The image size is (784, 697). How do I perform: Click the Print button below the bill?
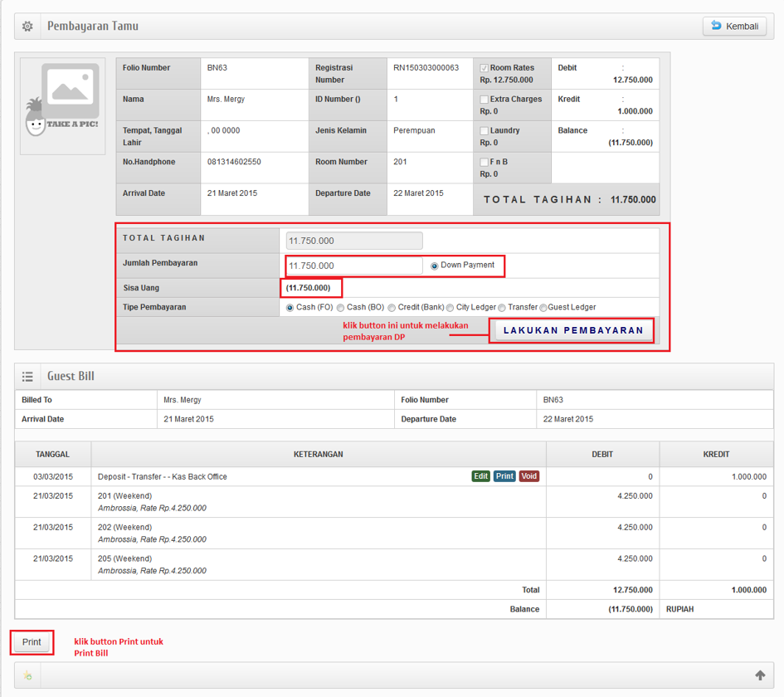click(x=32, y=642)
